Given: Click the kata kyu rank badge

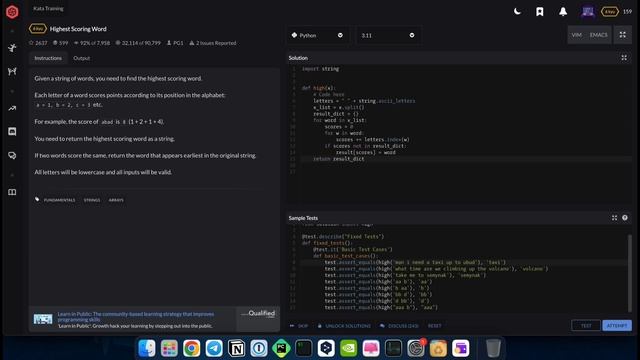Looking at the screenshot, I should tap(38, 29).
